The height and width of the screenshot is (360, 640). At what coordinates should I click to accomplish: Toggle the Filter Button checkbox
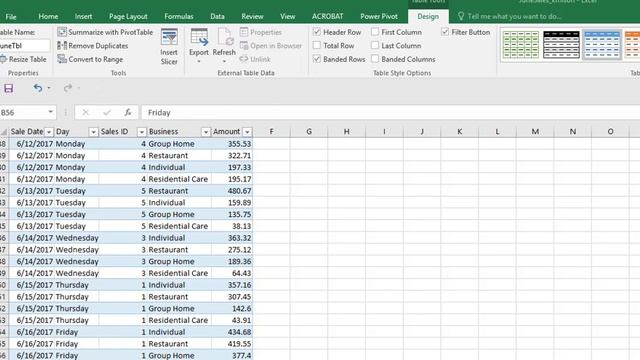(x=445, y=32)
